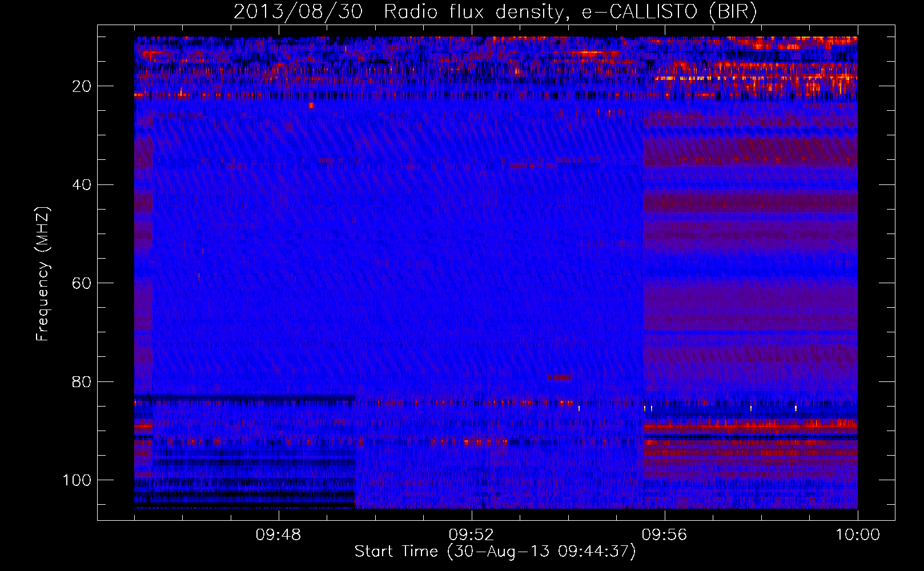
Task: Click the 09:48 time tick label
Action: tap(278, 535)
